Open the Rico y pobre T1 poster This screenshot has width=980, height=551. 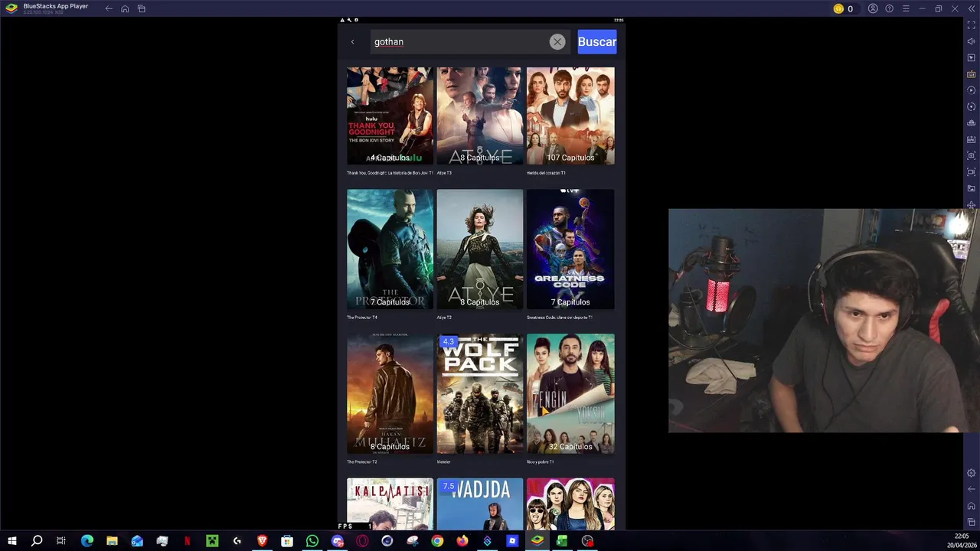(570, 393)
